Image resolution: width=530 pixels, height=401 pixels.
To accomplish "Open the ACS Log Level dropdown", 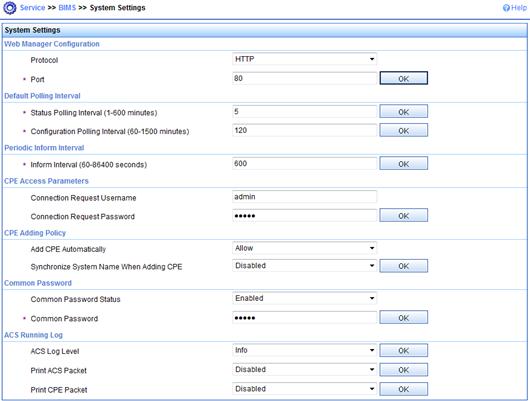I will pos(304,350).
